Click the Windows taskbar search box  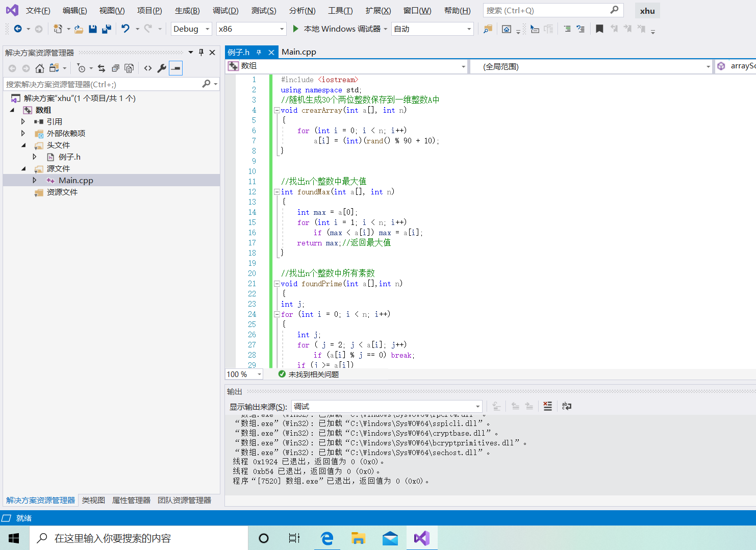pos(139,538)
